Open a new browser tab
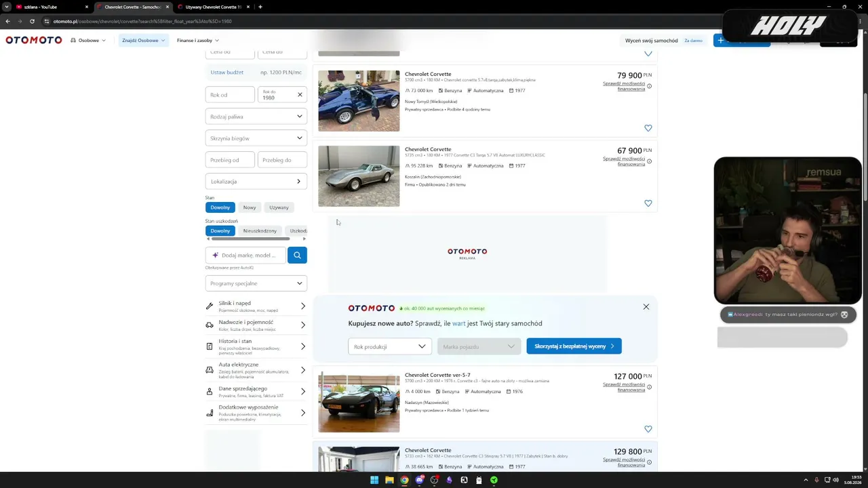Viewport: 868px width, 488px height. click(x=260, y=7)
